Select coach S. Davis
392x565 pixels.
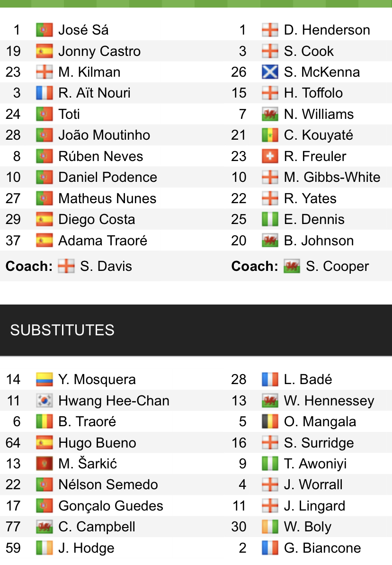click(x=106, y=266)
